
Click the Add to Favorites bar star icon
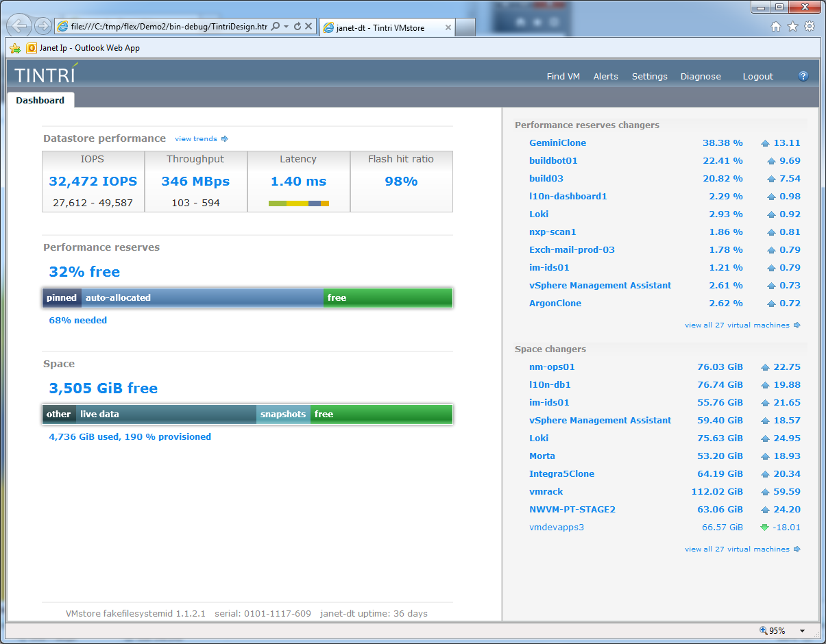tap(15, 48)
